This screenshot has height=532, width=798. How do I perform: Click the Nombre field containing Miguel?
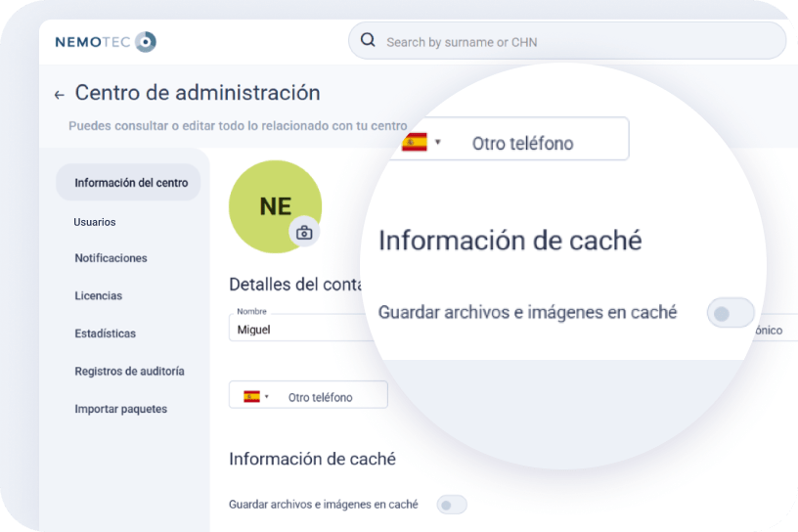point(300,328)
